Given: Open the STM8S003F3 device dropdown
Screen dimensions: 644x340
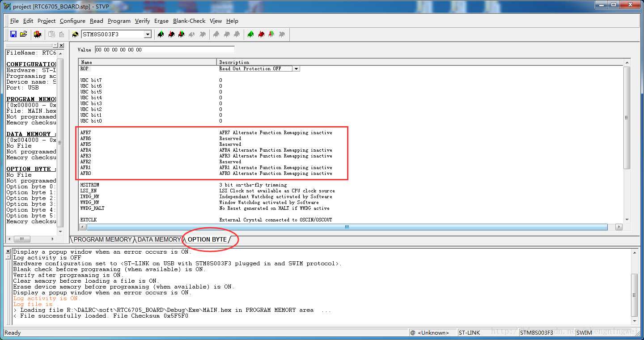Looking at the screenshot, I should pyautogui.click(x=148, y=34).
